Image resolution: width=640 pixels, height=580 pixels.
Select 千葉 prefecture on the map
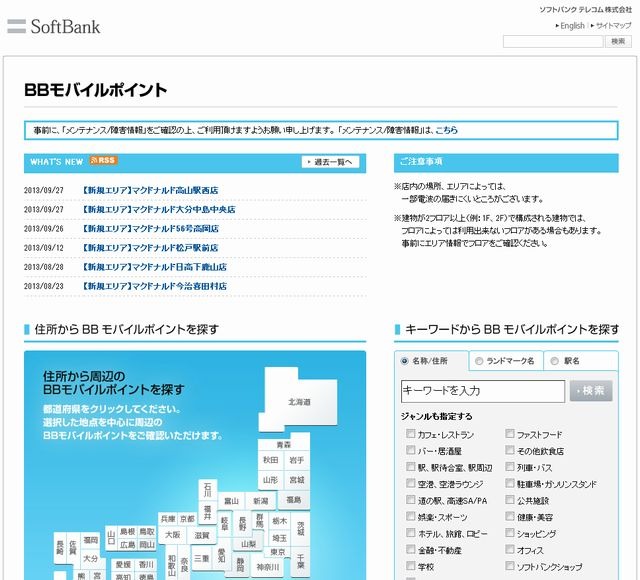pos(300,561)
